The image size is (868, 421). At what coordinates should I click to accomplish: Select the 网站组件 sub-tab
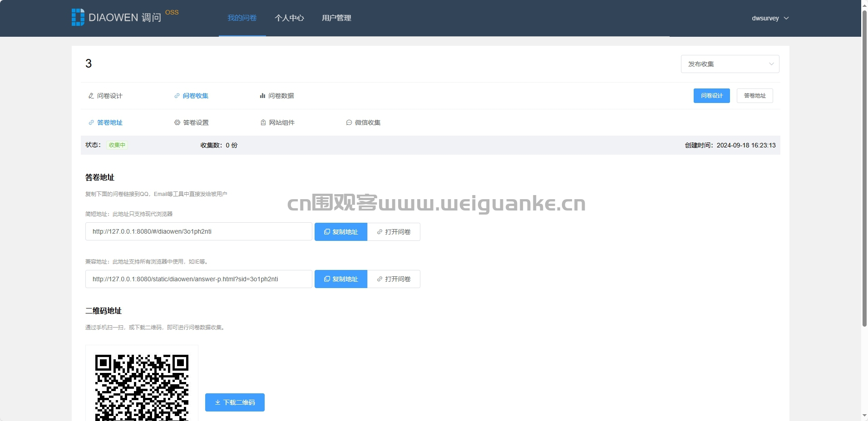point(277,122)
